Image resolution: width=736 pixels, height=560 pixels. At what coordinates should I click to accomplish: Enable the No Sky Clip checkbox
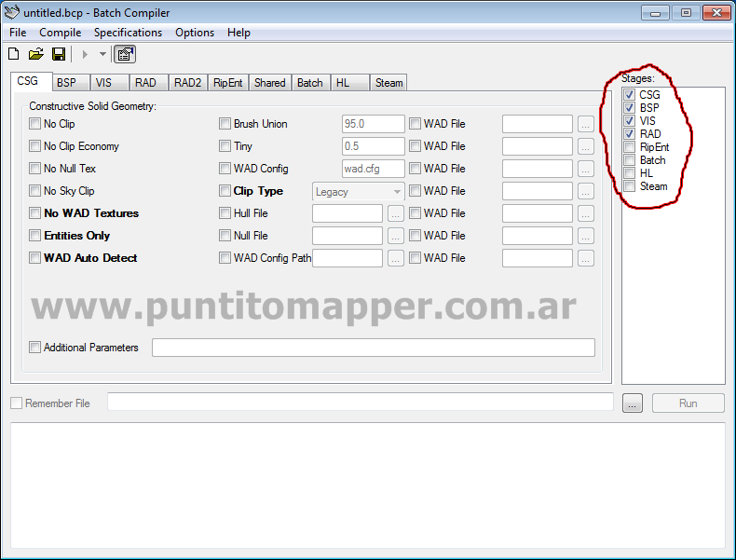(34, 191)
